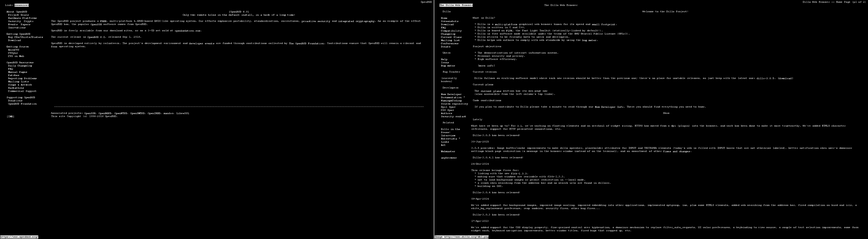Follow the Innovations link under About OpenBSD
The width and height of the screenshot is (868, 239).
[17, 28]
